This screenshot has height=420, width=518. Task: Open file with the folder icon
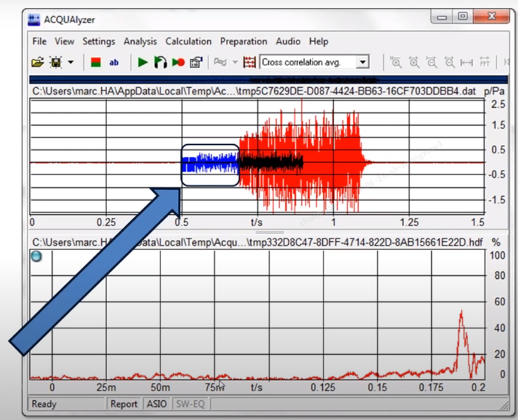(x=38, y=62)
